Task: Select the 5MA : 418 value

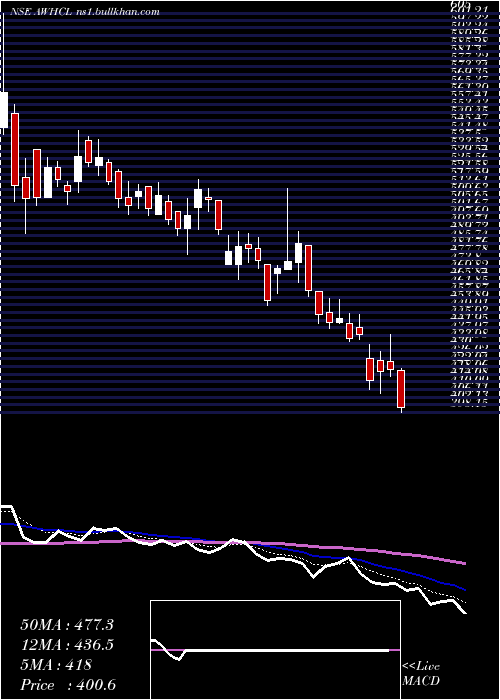Action: click(56, 665)
